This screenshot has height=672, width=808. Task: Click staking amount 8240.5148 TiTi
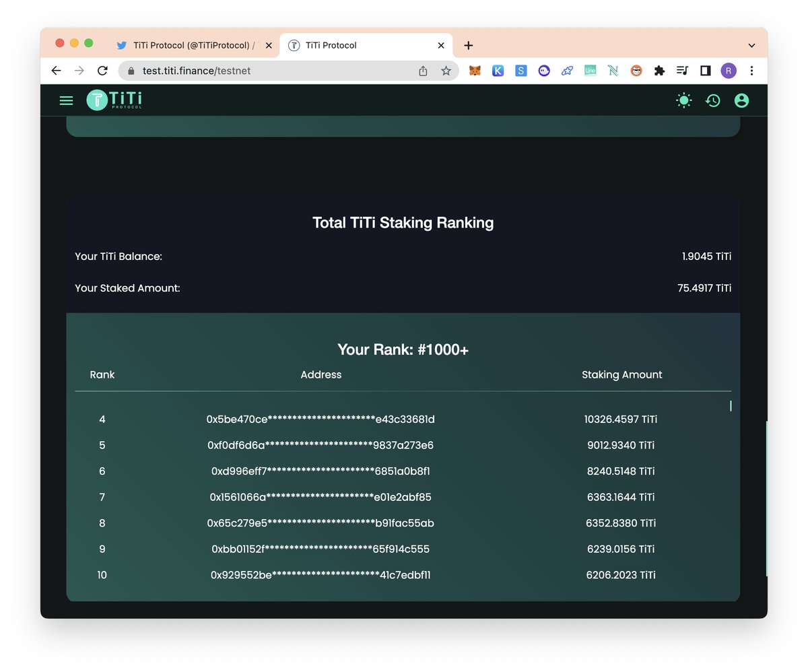click(621, 471)
